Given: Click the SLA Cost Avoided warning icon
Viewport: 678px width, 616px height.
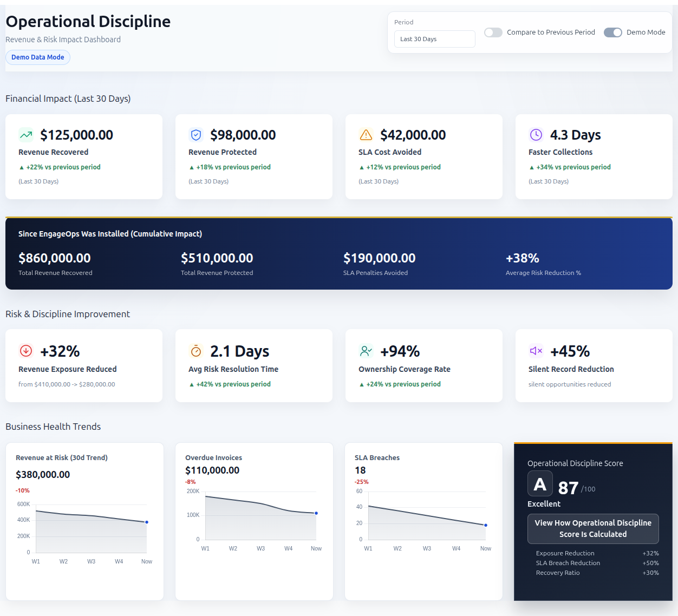Looking at the screenshot, I should click(x=366, y=135).
